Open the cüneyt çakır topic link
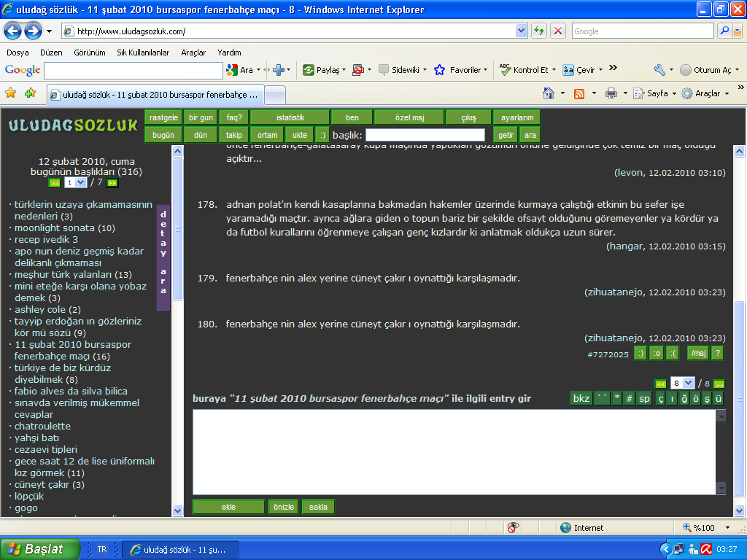This screenshot has width=747, height=560. [x=42, y=485]
